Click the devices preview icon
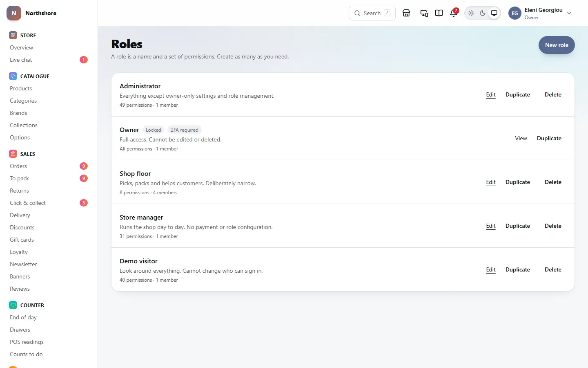Viewport: 588px width, 368px height. tap(424, 13)
